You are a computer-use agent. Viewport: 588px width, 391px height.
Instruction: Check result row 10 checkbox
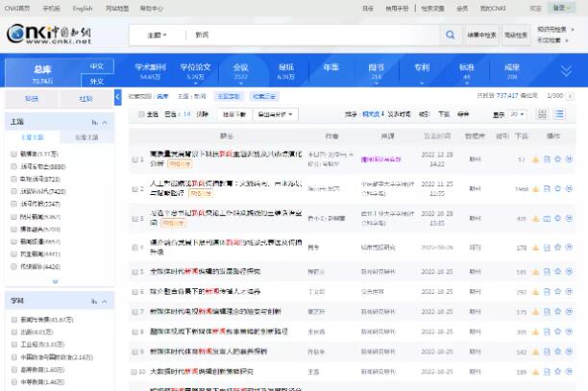point(134,372)
